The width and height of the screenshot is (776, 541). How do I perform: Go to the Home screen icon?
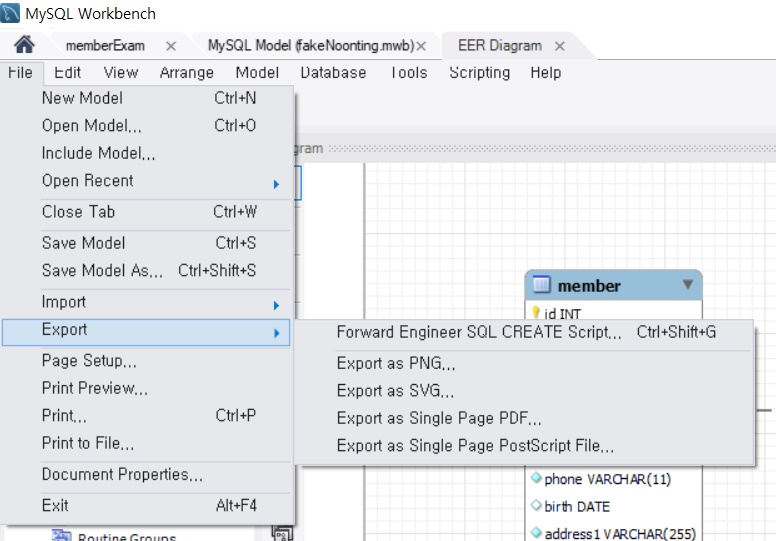pos(24,45)
